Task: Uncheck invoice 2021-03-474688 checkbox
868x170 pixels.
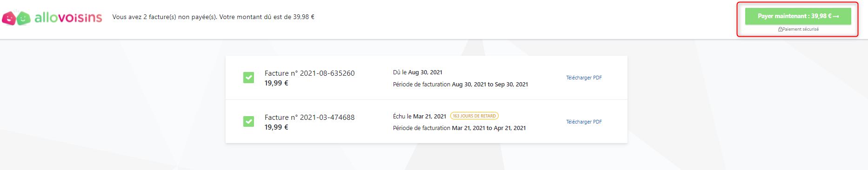Action: coord(249,122)
